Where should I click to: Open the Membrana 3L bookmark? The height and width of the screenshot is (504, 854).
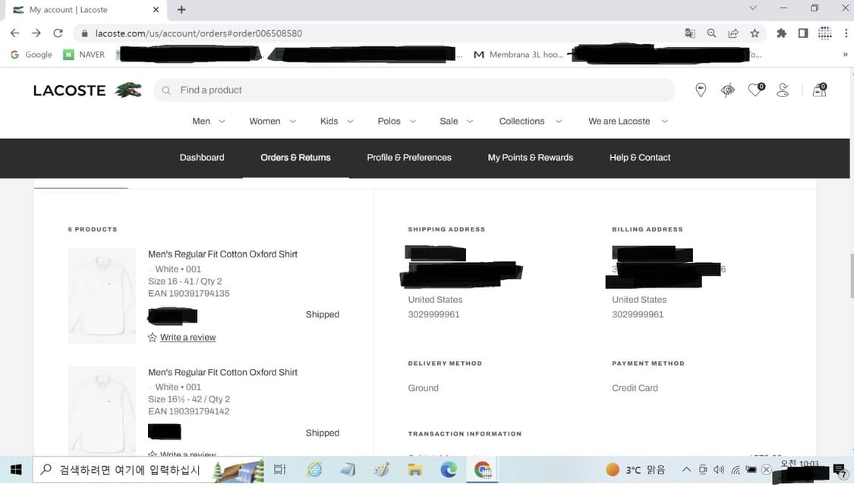pos(519,55)
